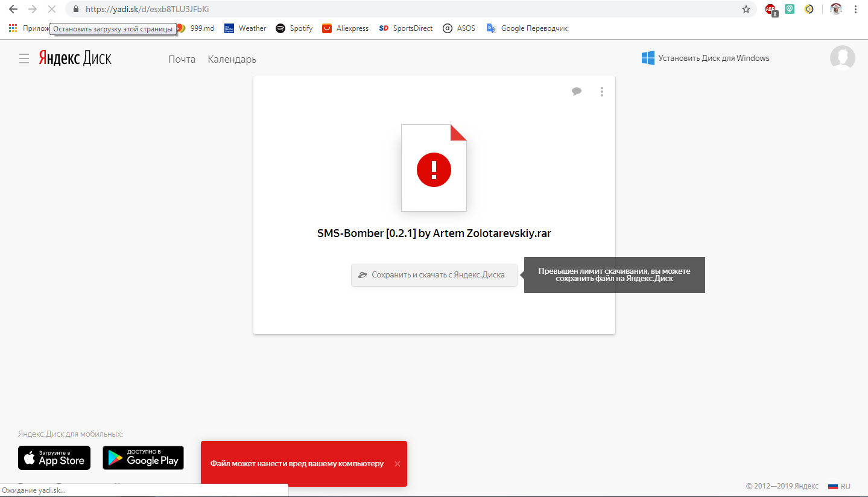Go back to the previous page
The width and height of the screenshot is (868, 497).
(13, 9)
